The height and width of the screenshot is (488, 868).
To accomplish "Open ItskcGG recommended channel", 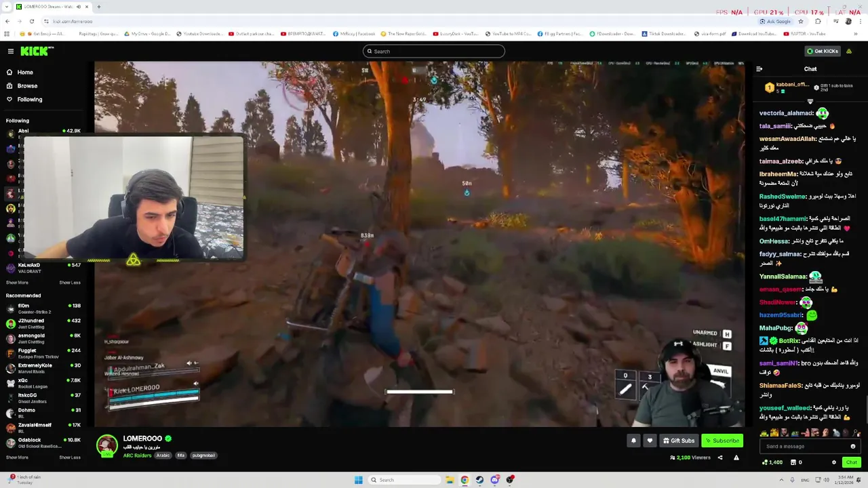I will [44, 398].
